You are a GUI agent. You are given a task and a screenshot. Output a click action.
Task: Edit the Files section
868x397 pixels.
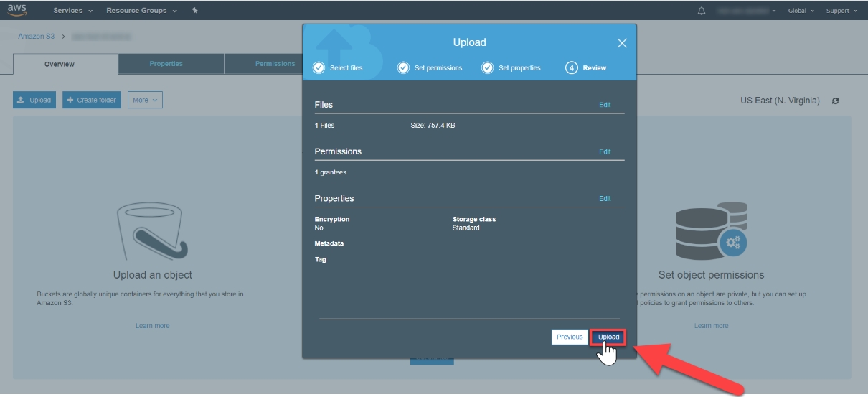pyautogui.click(x=605, y=105)
